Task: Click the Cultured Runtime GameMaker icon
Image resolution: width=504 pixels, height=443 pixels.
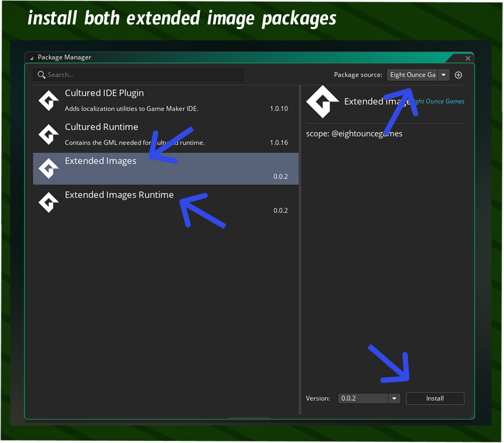Action: click(49, 134)
